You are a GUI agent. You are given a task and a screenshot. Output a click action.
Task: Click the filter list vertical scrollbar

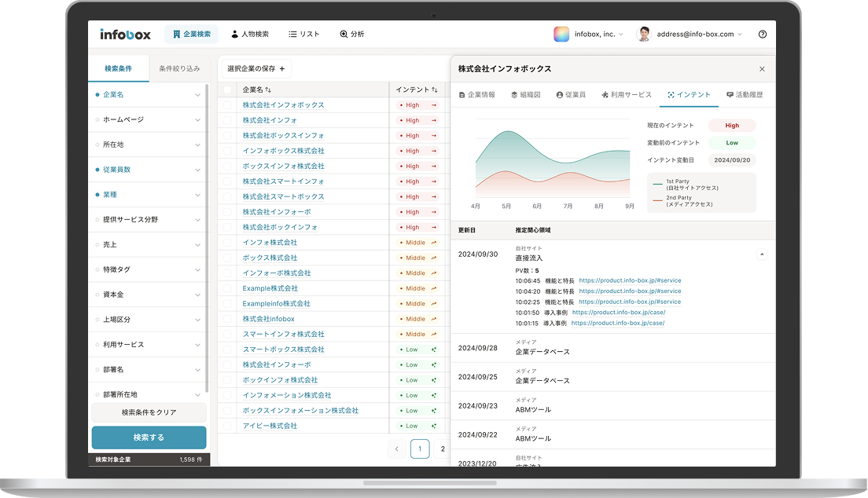208,236
